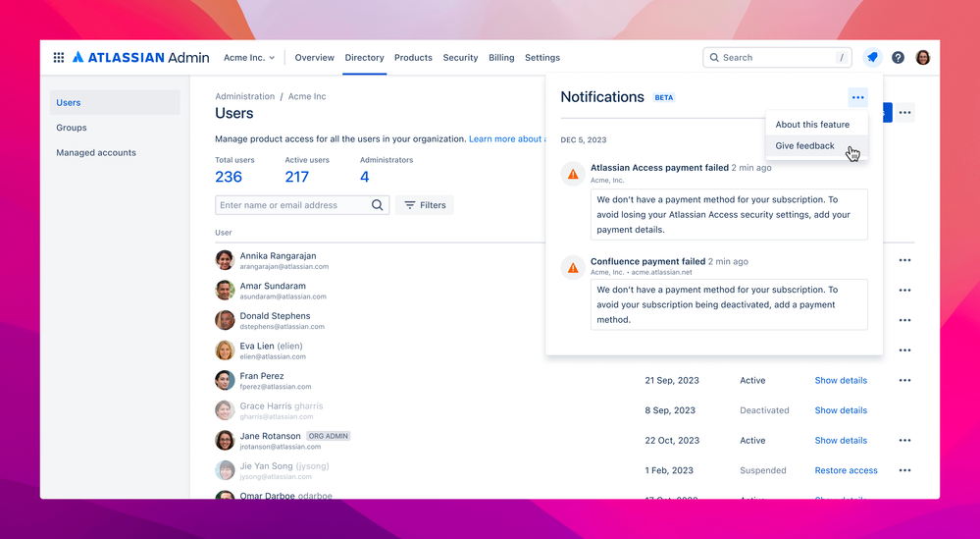The height and width of the screenshot is (539, 980).
Task: Click the ORG ADMIN badge
Action: click(x=328, y=436)
